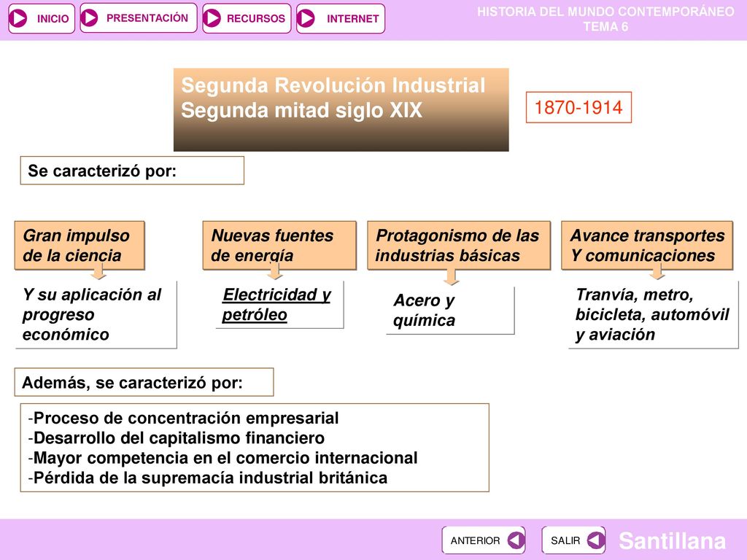Click 'Tranvía, metro, bicicleta, automóvil y aviación' text

[652, 315]
